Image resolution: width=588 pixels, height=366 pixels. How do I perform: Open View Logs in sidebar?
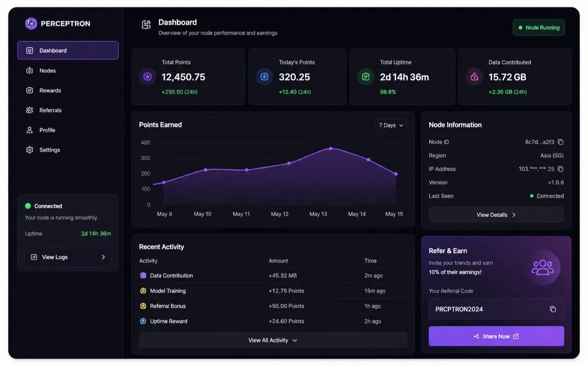point(68,257)
